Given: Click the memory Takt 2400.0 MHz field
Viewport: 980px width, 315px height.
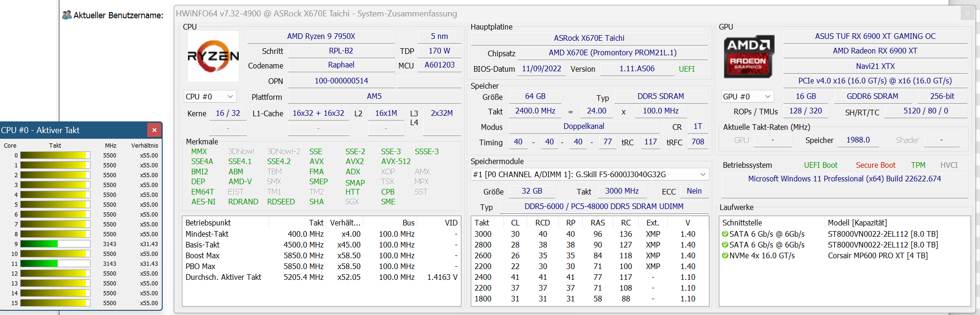Looking at the screenshot, I should click(x=535, y=111).
